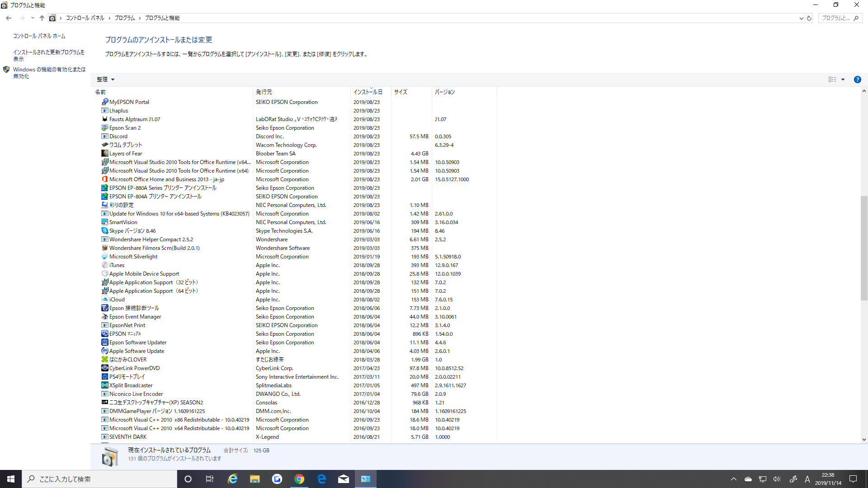Screen dimensions: 868x488
Task: Click the refresh button beside address bar
Action: coord(809,18)
